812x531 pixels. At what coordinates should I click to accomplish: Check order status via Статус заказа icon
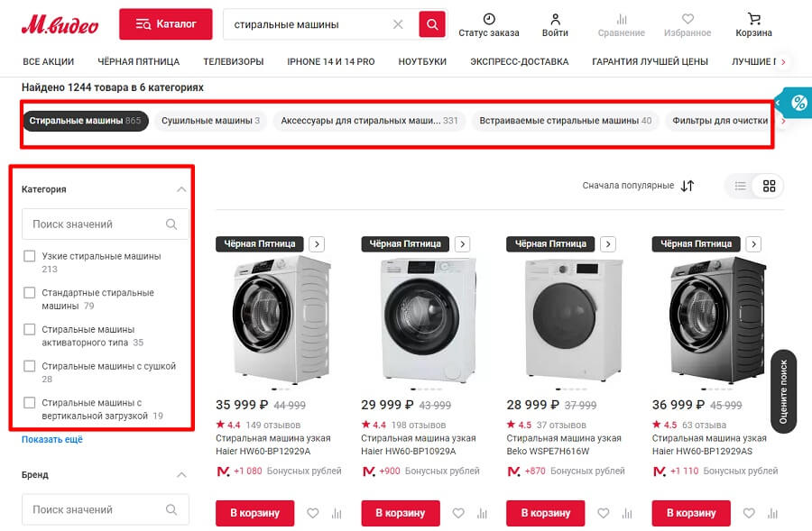coord(489,20)
